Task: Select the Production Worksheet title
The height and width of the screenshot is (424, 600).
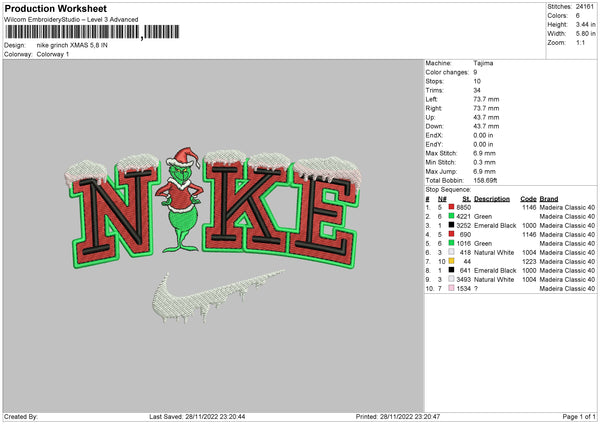Action: tap(55, 8)
